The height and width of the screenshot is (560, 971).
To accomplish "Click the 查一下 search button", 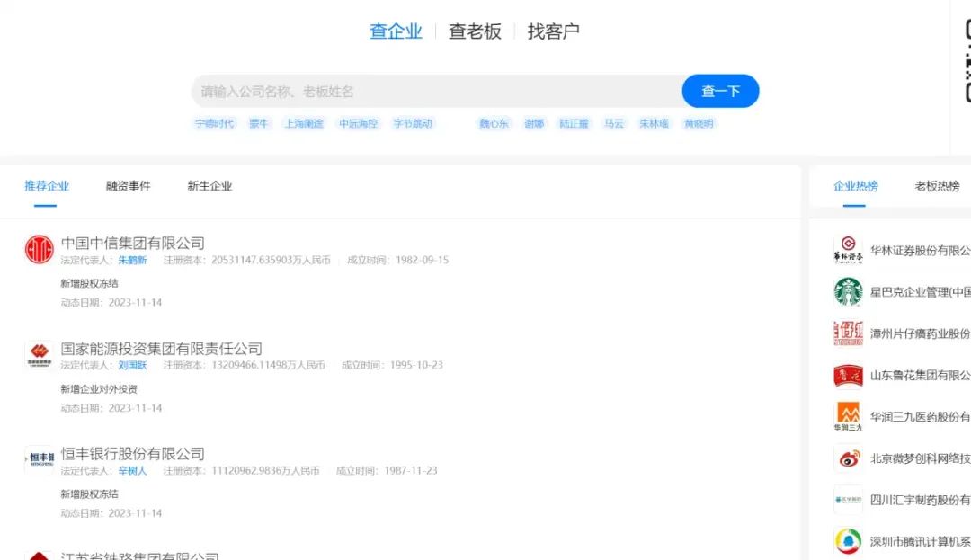I will pyautogui.click(x=720, y=91).
